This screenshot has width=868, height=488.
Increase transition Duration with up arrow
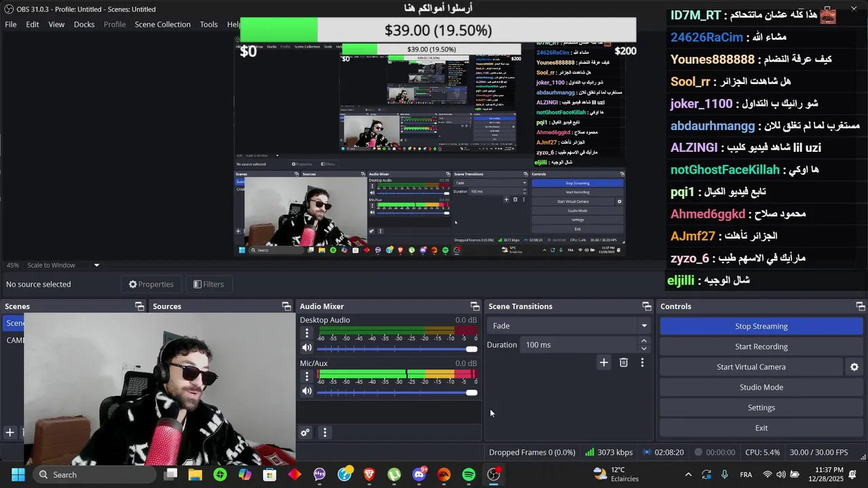pos(644,341)
